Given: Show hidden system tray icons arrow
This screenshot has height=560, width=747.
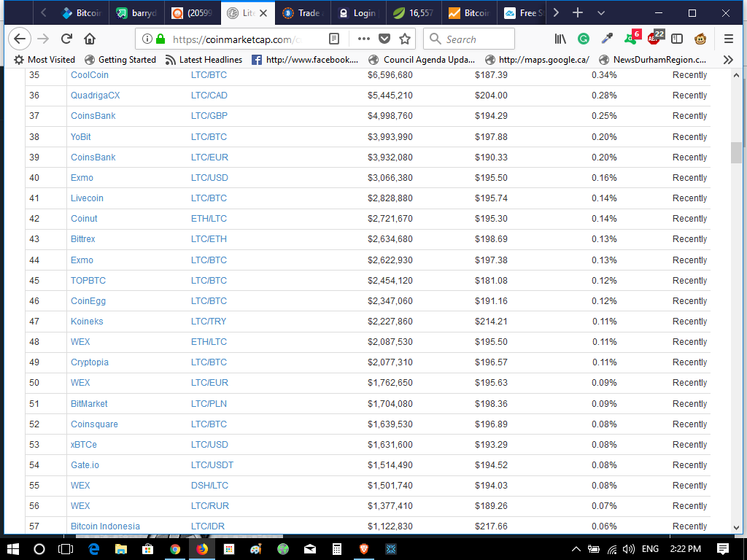Looking at the screenshot, I should click(x=576, y=549).
